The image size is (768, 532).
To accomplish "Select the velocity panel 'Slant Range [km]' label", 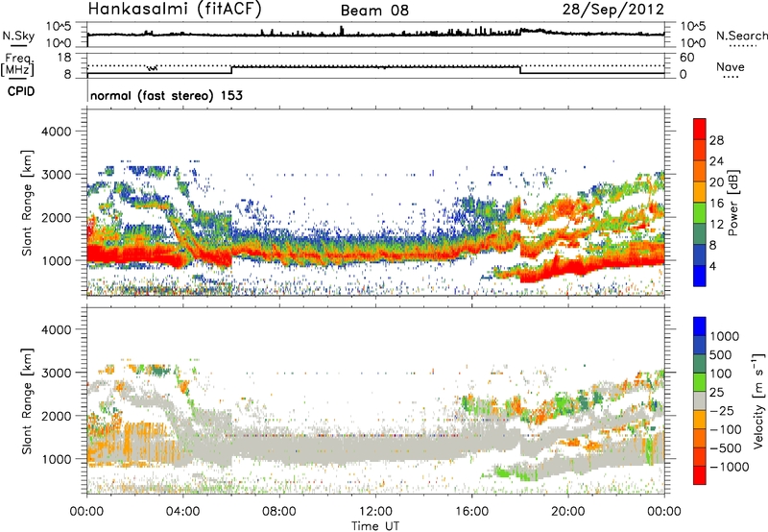I will click(x=27, y=400).
